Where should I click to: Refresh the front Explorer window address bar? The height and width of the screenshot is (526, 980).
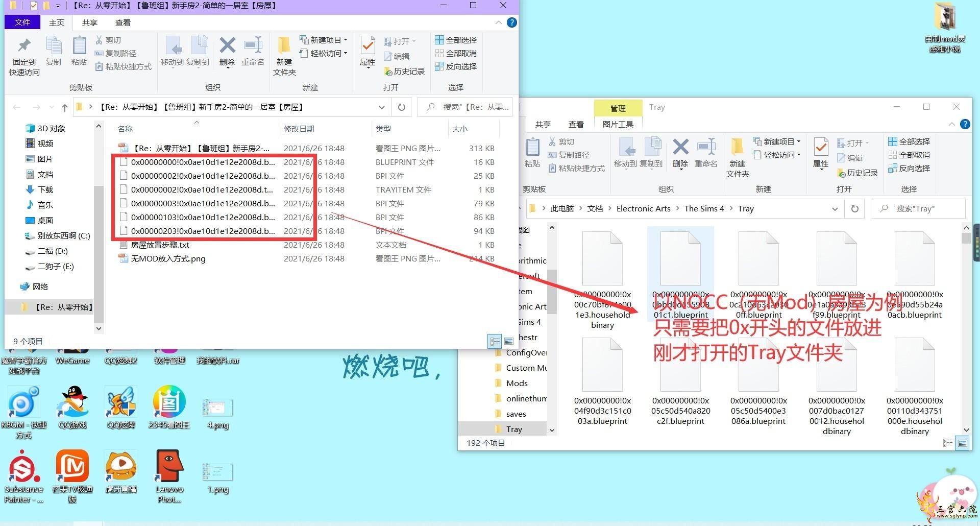click(x=402, y=107)
